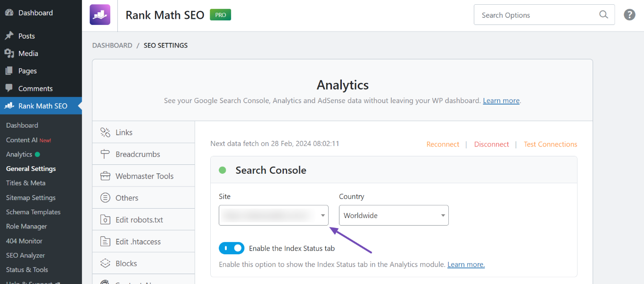
Task: Click the Webmaster Tools briefcase icon
Action: point(106,176)
